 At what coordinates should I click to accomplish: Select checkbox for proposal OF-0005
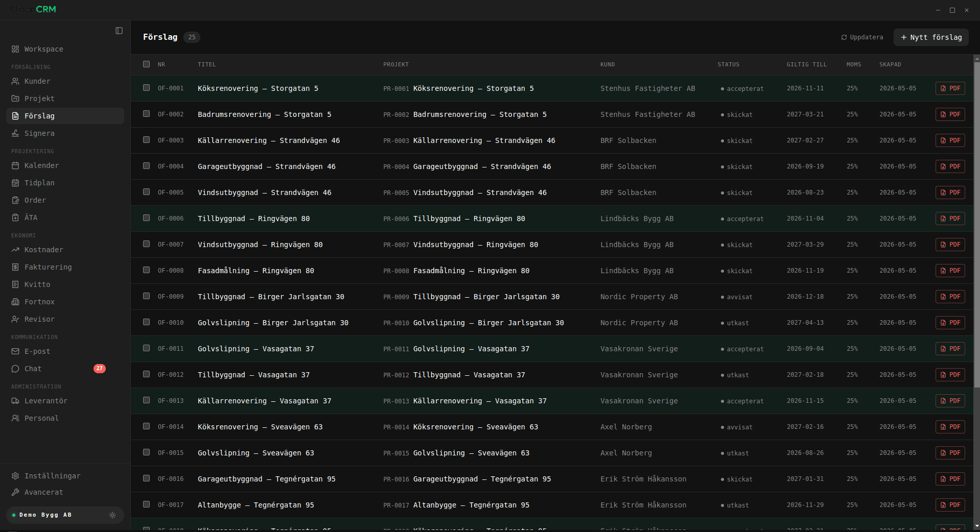147,192
